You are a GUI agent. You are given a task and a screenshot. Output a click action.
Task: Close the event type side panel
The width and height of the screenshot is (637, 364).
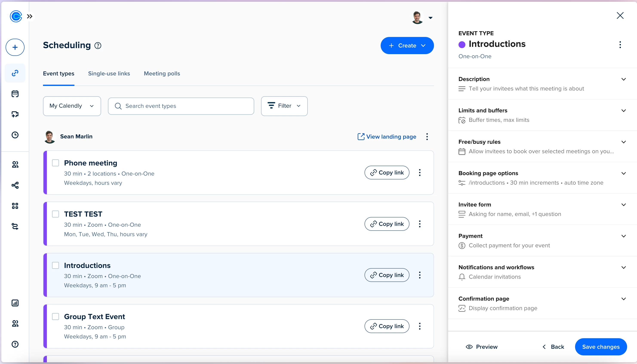point(620,15)
